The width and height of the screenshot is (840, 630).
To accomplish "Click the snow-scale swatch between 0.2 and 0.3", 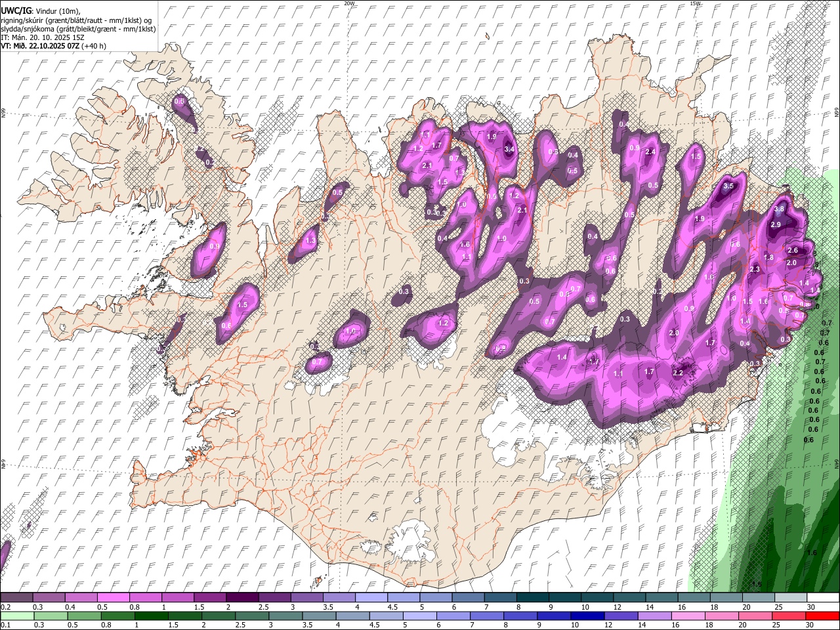I will (x=16, y=597).
